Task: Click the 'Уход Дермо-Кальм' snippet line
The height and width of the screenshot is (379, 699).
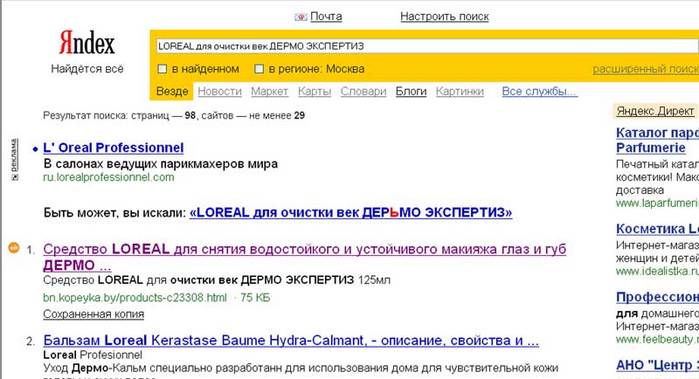Action: (x=300, y=368)
